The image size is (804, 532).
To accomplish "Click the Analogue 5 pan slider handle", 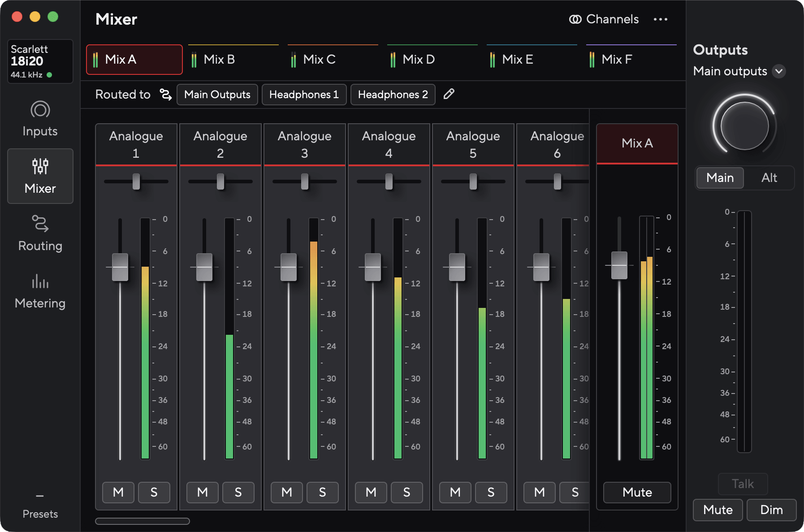I will pyautogui.click(x=473, y=182).
